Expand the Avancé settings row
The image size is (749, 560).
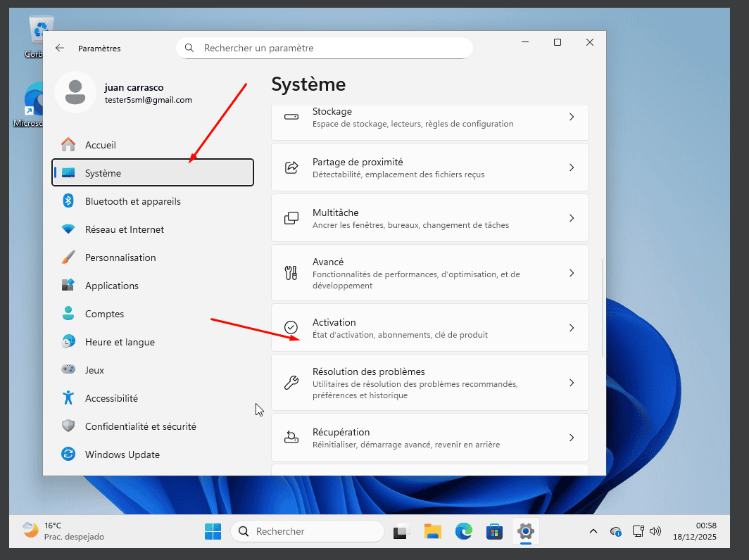coord(429,272)
